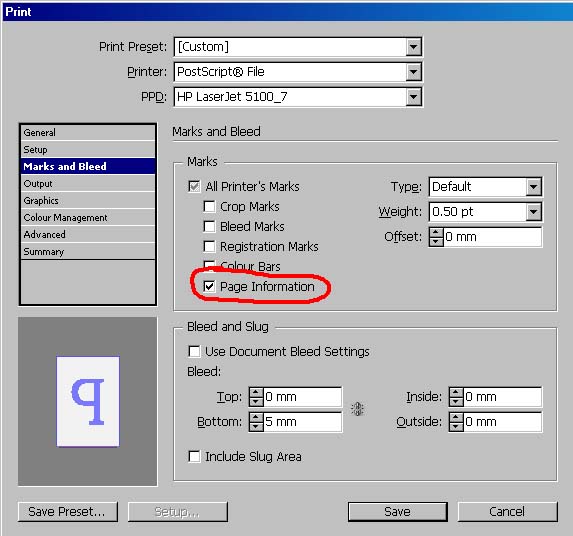Image resolution: width=573 pixels, height=536 pixels.
Task: Check Include Slug Area option
Action: click(194, 456)
